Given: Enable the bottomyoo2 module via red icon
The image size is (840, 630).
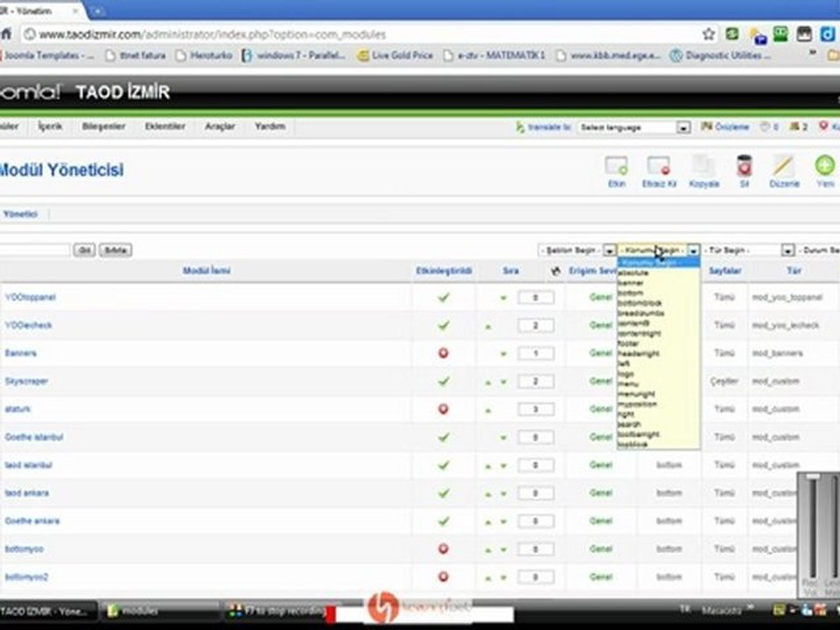Looking at the screenshot, I should tap(443, 577).
